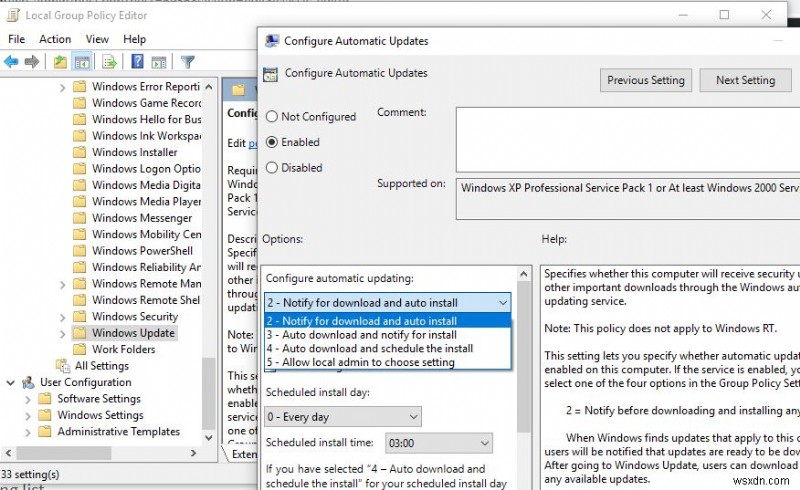This screenshot has height=490, width=800.
Task: Open the File menu
Action: (x=16, y=39)
